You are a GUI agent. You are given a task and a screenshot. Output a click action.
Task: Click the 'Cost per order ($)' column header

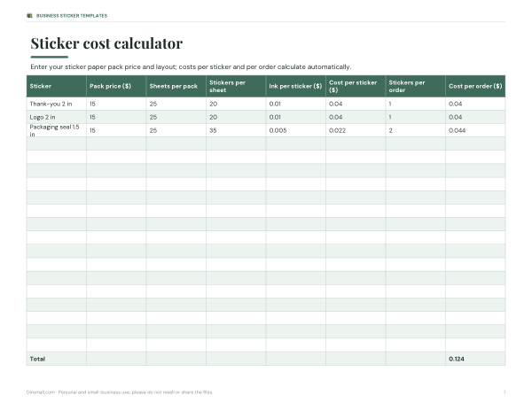tap(475, 86)
